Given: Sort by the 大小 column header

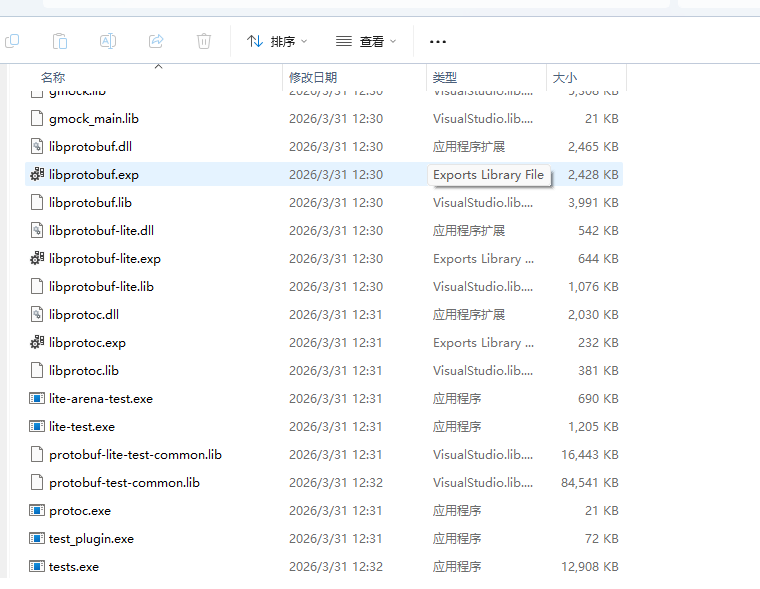Looking at the screenshot, I should coord(565,78).
